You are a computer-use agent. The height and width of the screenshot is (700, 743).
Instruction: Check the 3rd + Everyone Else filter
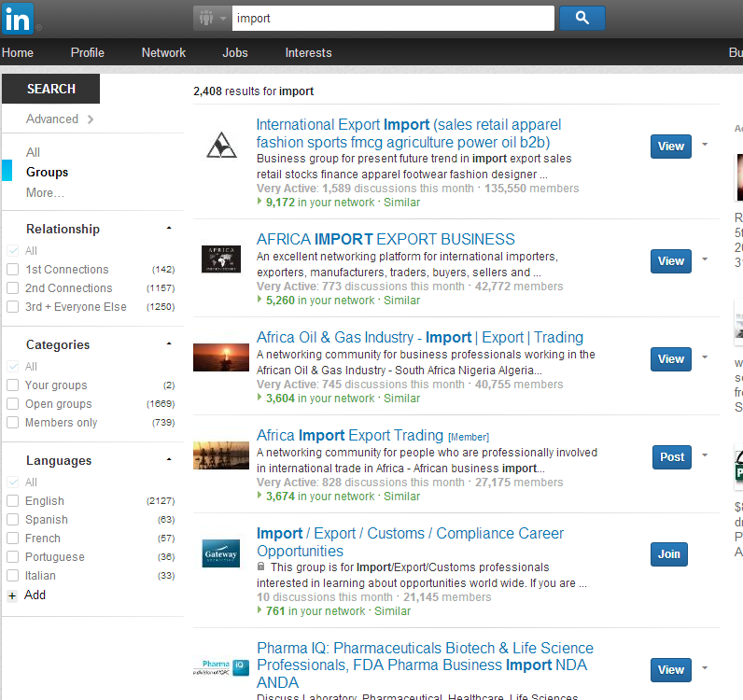tap(13, 307)
